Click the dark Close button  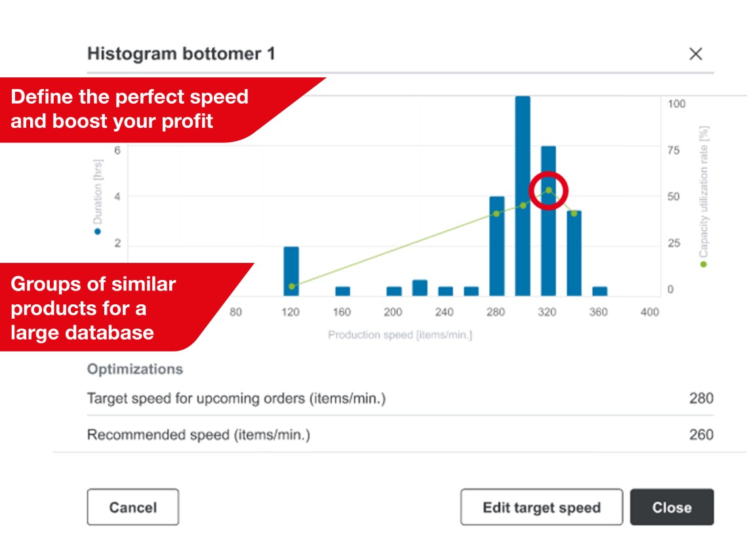coord(672,507)
